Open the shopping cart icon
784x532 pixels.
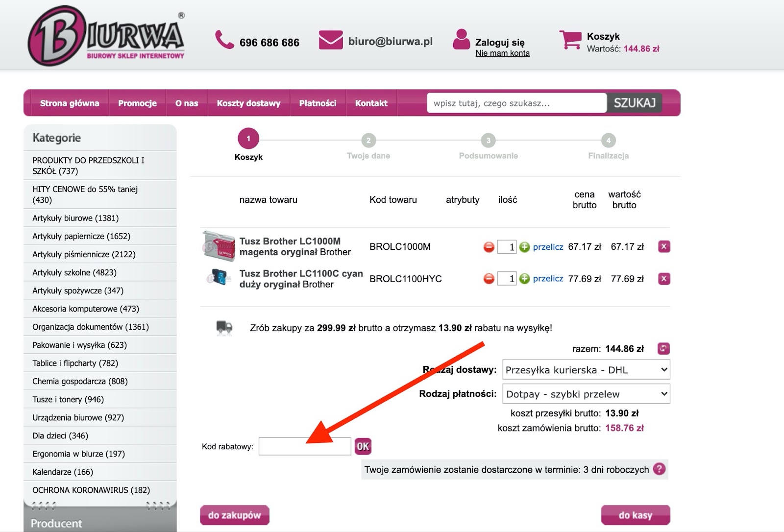click(x=570, y=40)
